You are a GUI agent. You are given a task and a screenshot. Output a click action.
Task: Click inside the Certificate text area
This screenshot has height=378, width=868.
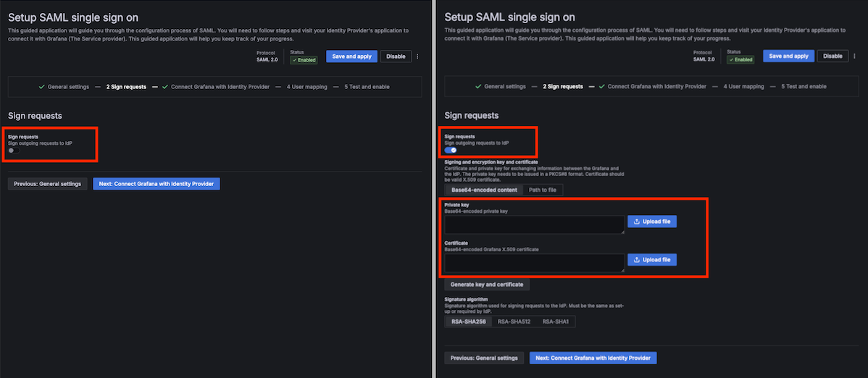click(x=534, y=262)
